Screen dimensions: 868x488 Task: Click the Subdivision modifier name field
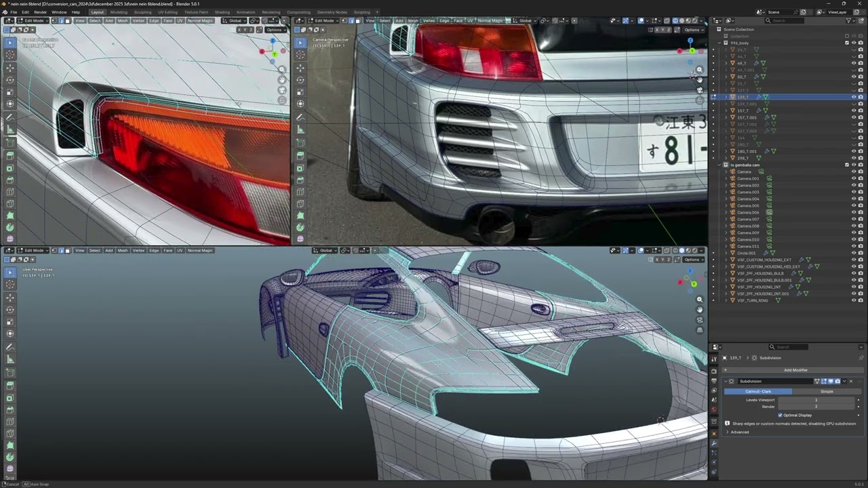775,381
